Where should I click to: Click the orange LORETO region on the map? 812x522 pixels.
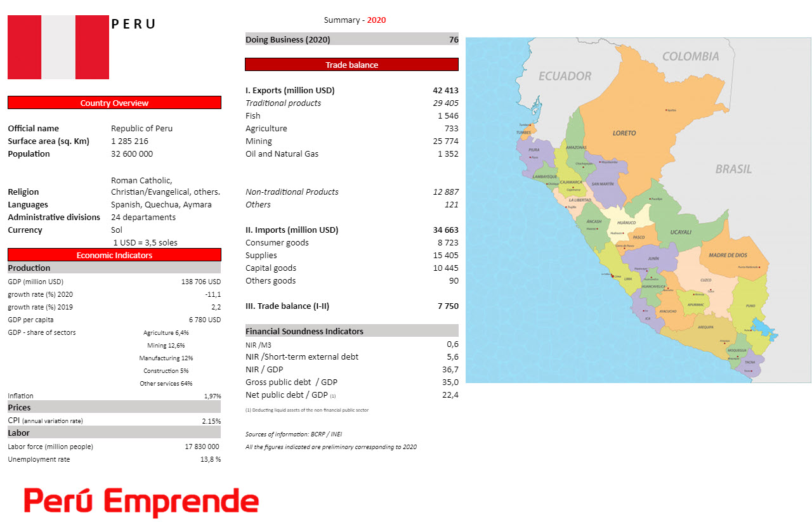[x=625, y=133]
